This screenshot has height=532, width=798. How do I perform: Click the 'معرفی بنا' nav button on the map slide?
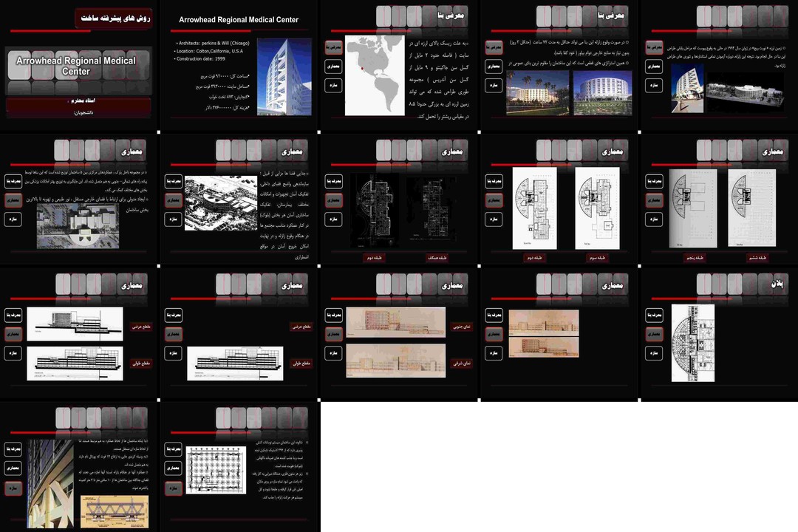point(333,47)
